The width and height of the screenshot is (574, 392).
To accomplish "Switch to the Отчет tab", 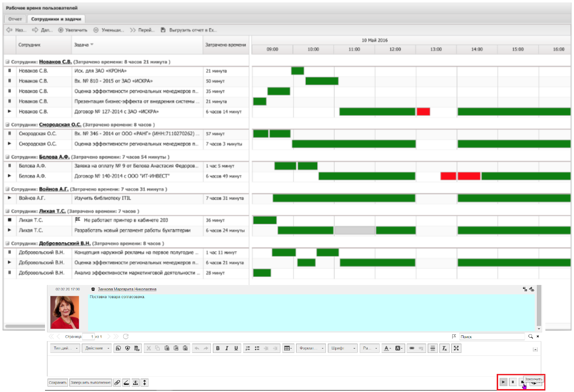I will pos(15,19).
